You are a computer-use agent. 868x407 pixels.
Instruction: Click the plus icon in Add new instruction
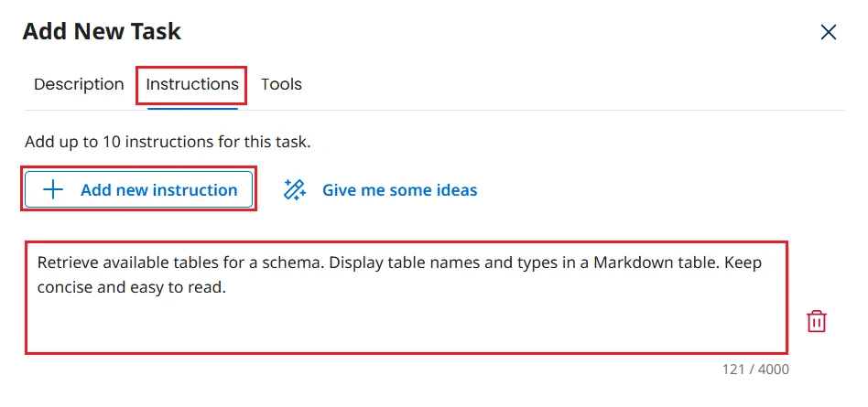point(54,190)
